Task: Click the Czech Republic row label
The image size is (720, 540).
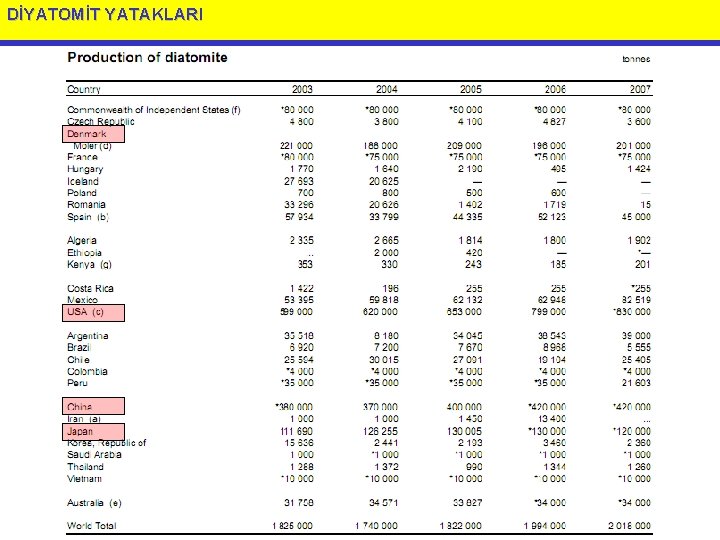Action: (101, 122)
